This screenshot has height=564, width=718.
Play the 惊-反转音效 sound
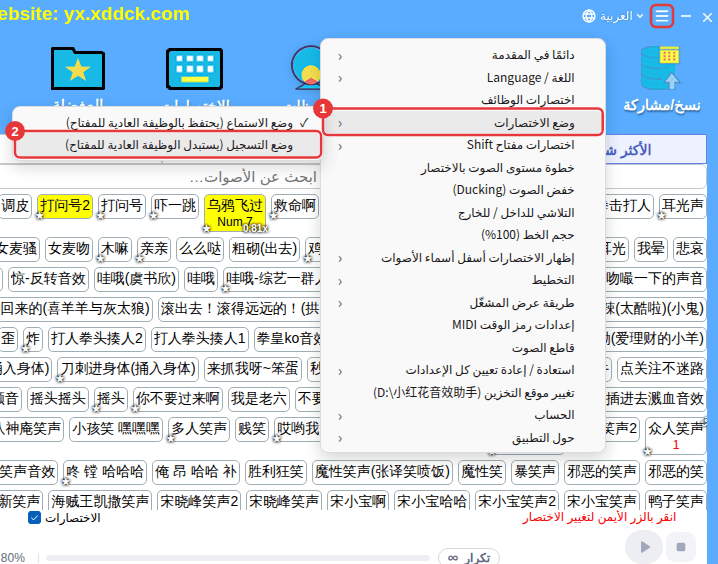pos(49,279)
